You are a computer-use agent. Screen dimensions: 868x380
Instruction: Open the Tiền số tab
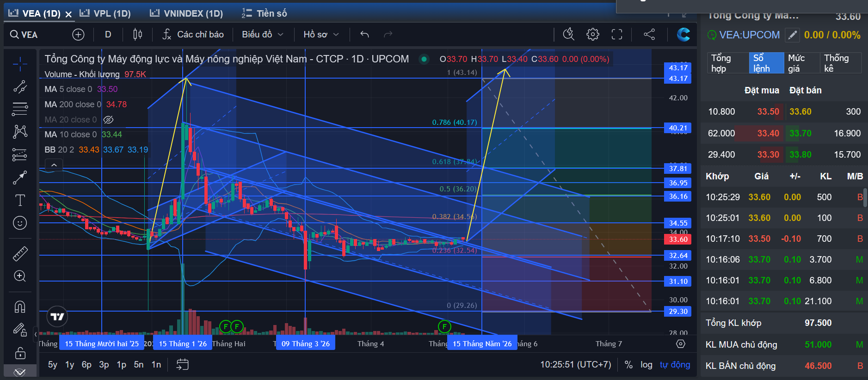pyautogui.click(x=264, y=13)
